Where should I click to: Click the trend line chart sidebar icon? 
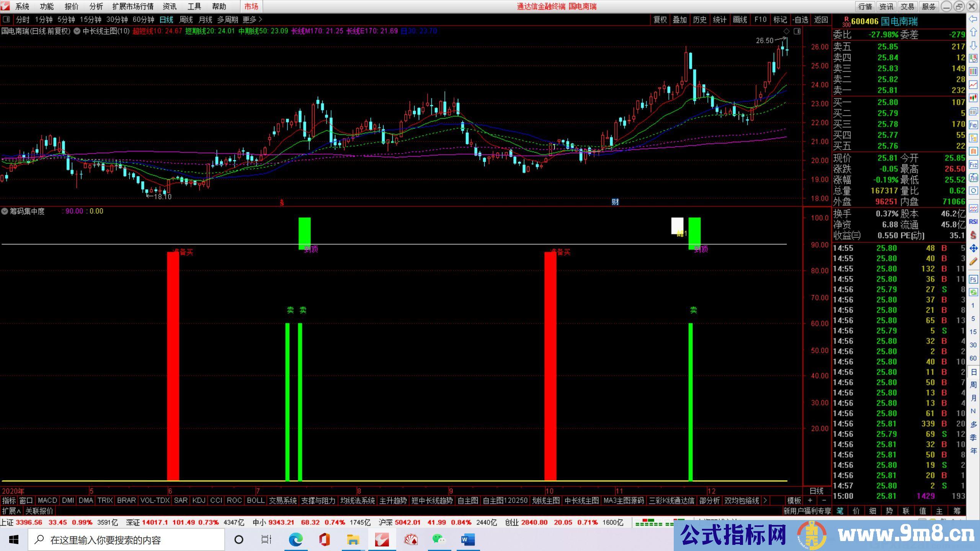973,85
